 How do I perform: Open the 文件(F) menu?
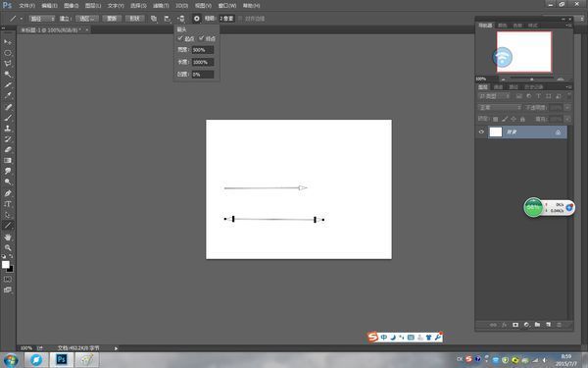tap(27, 6)
